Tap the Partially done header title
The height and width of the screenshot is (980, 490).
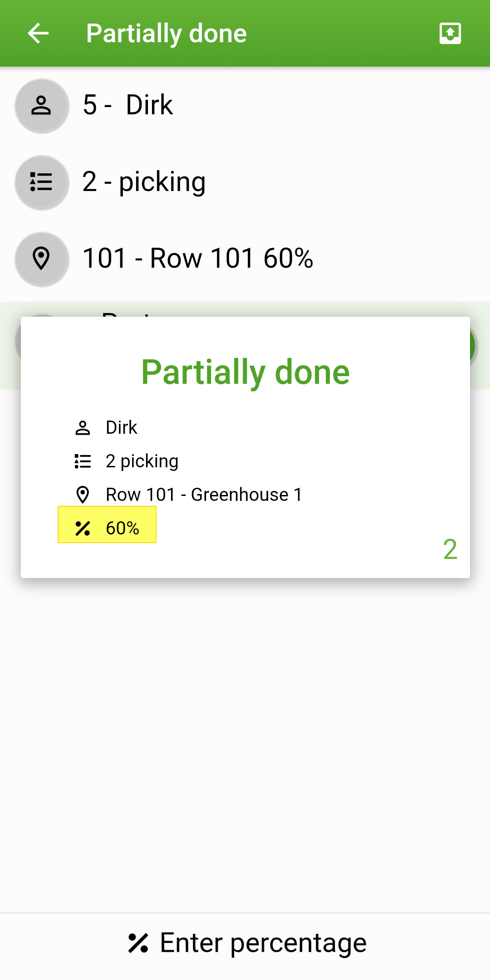(167, 34)
